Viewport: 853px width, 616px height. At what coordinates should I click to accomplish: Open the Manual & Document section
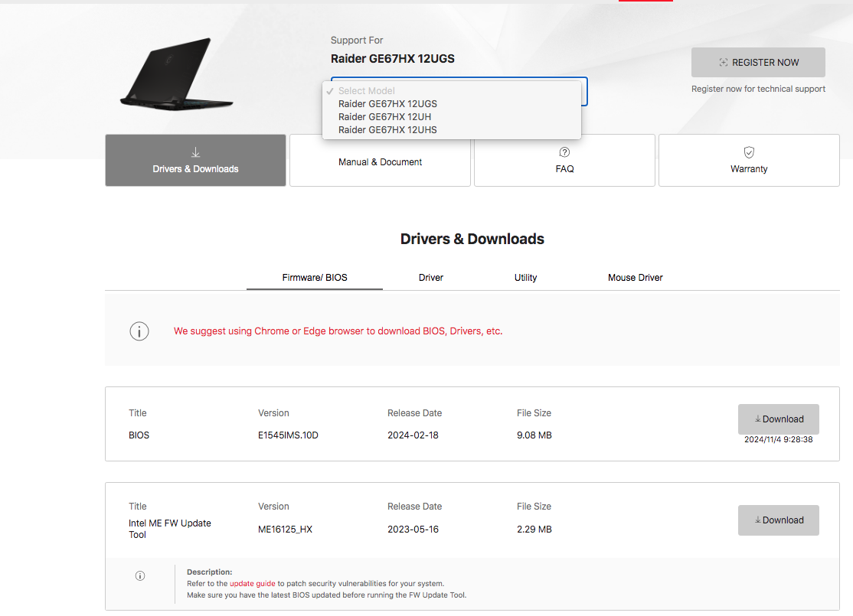[380, 161]
